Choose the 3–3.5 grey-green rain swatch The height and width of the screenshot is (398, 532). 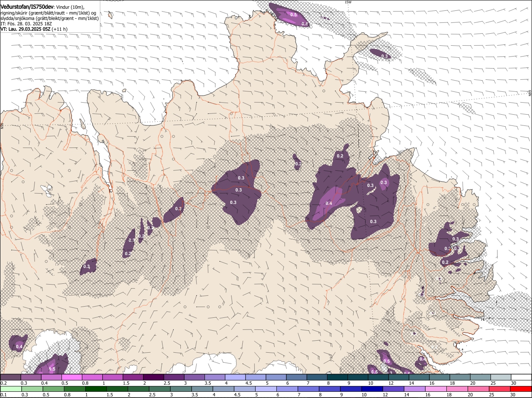(181, 389)
